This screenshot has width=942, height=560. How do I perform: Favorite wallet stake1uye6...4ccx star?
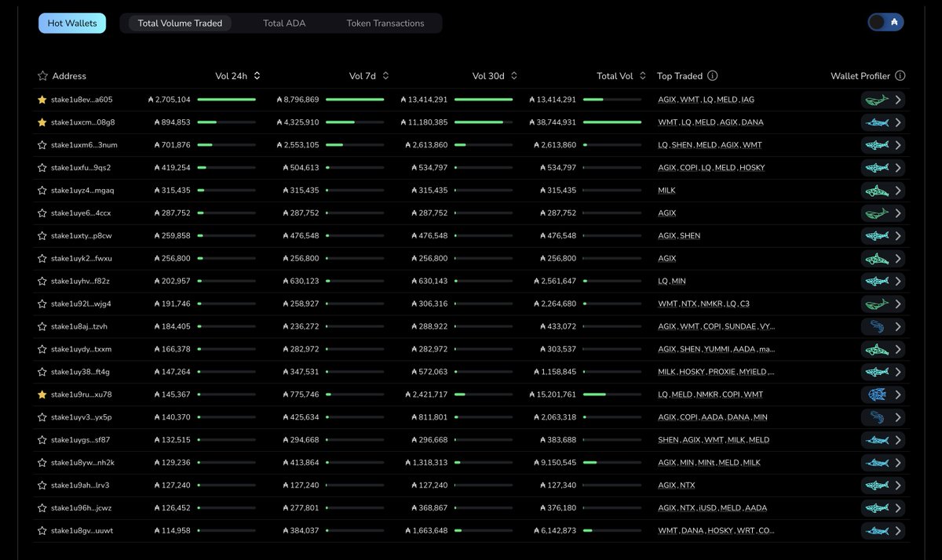tap(42, 213)
